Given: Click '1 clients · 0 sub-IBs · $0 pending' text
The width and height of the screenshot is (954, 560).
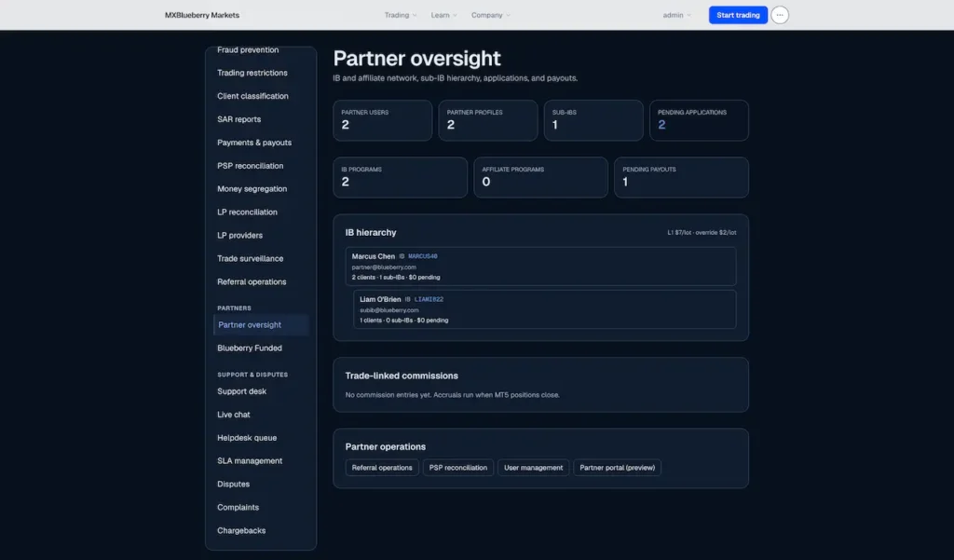Looking at the screenshot, I should (x=403, y=321).
